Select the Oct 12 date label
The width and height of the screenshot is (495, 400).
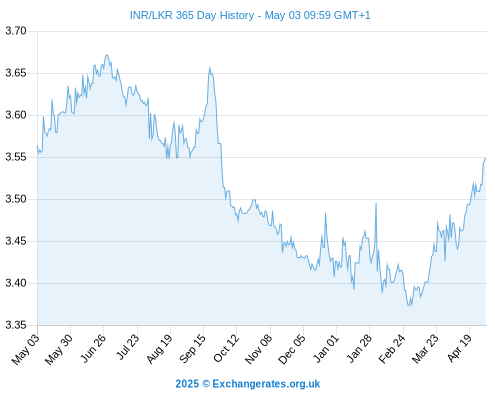point(226,348)
